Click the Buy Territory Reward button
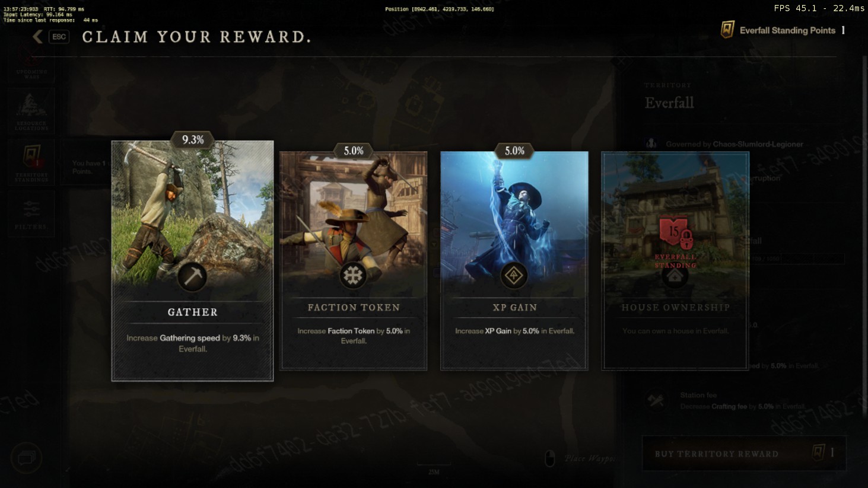This screenshot has height=488, width=868. pos(744,454)
